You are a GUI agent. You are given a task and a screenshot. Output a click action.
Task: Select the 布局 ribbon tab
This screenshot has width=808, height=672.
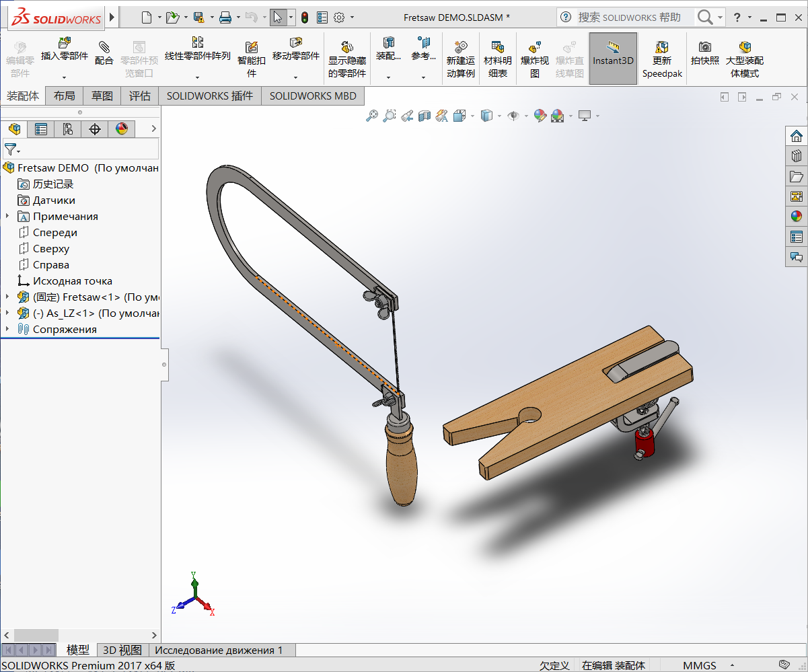click(65, 96)
